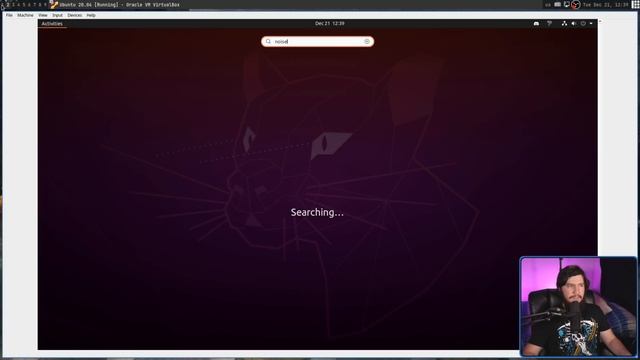Switch to host workspace 2
Viewport: 640px width, 360px height.
(x=8, y=4)
